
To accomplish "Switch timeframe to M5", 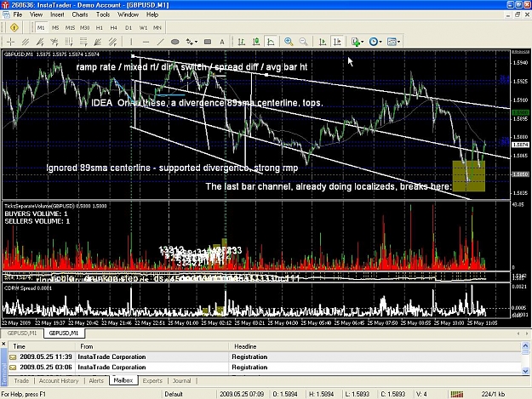I will [x=55, y=28].
